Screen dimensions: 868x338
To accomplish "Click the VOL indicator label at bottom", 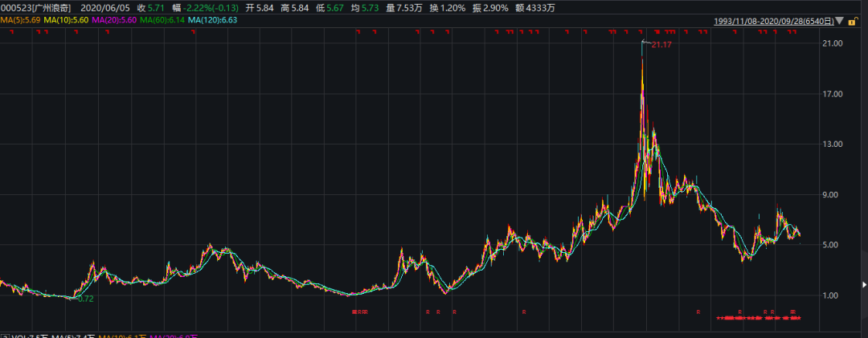I will coord(16,334).
